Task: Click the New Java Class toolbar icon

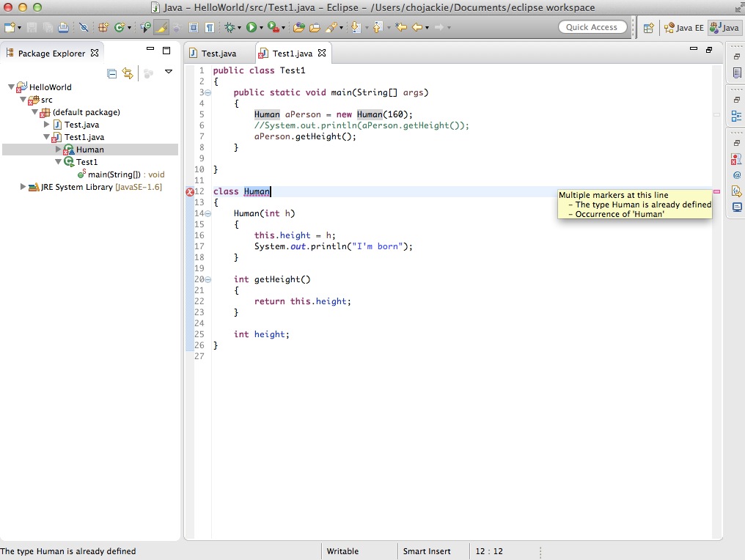Action: pos(119,27)
